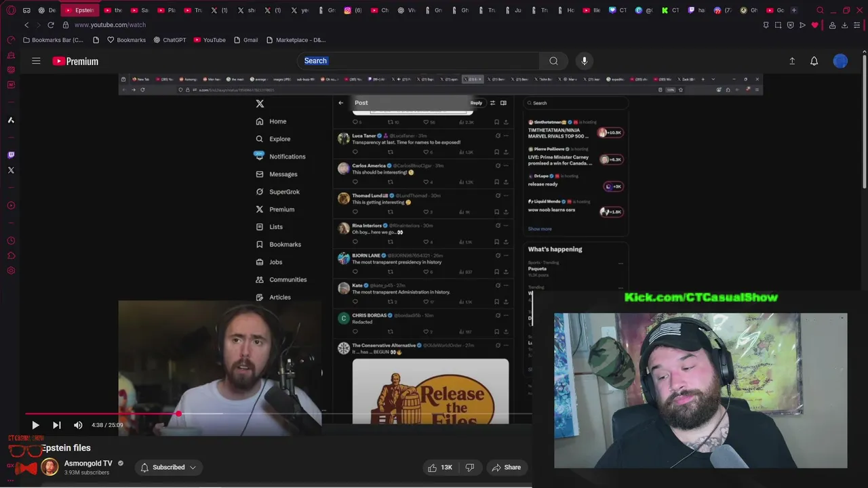Go back to the previous page

[x=26, y=25]
